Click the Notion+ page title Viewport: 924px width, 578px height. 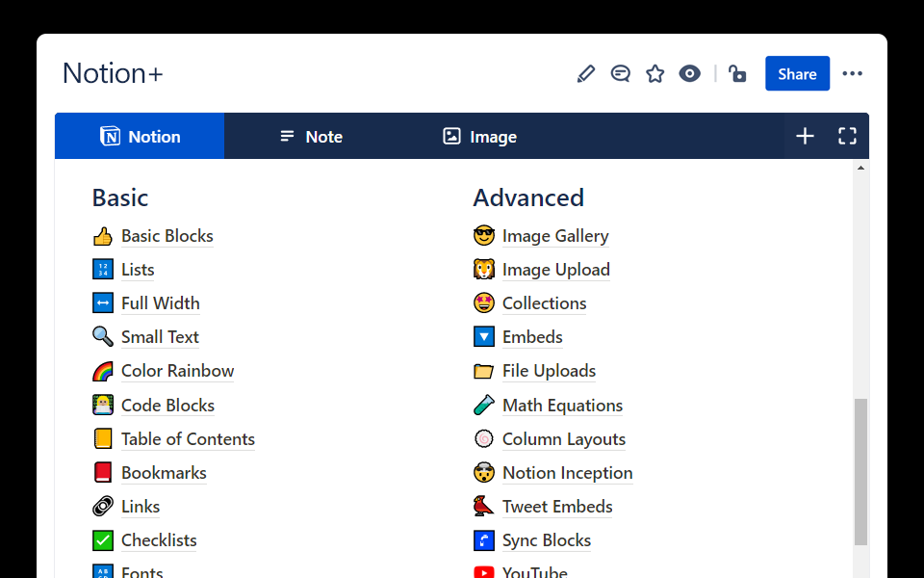[113, 74]
